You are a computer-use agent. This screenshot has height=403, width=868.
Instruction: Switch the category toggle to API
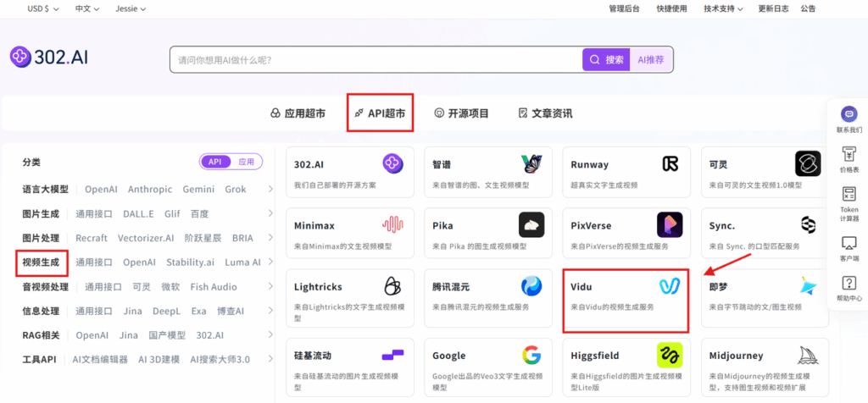point(215,162)
